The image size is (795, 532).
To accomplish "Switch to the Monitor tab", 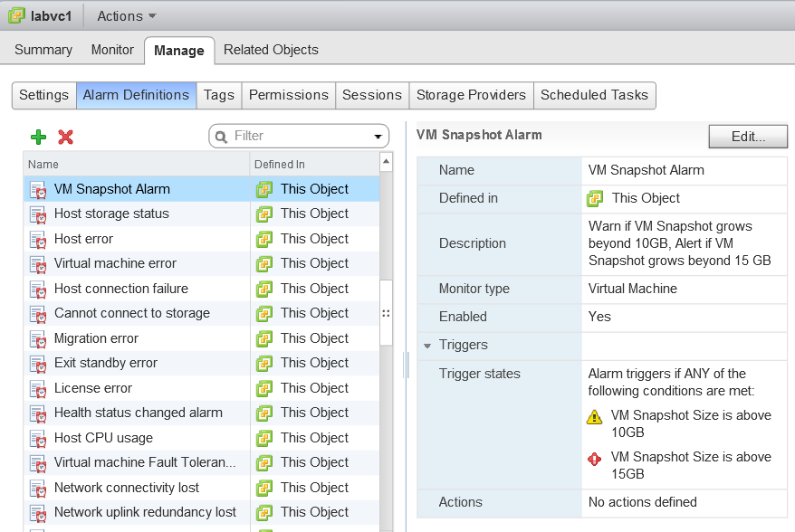I will (x=112, y=50).
